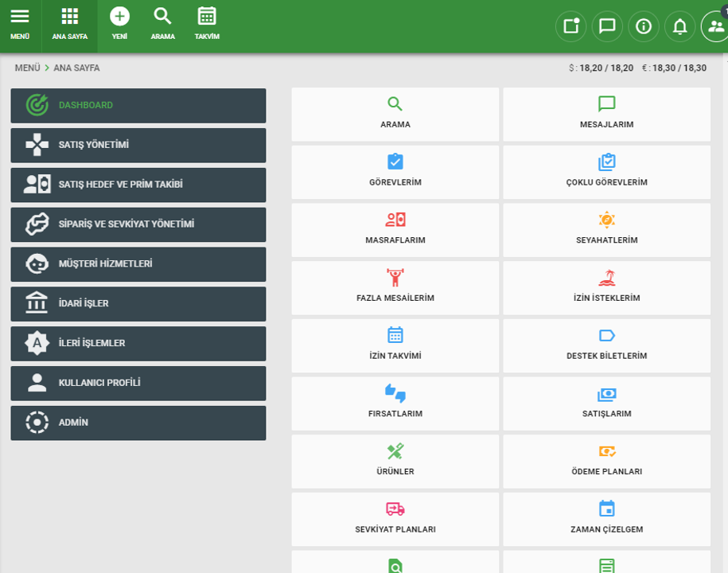The width and height of the screenshot is (728, 573).
Task: Open İDARİ İŞLER menu item
Action: coord(138,304)
